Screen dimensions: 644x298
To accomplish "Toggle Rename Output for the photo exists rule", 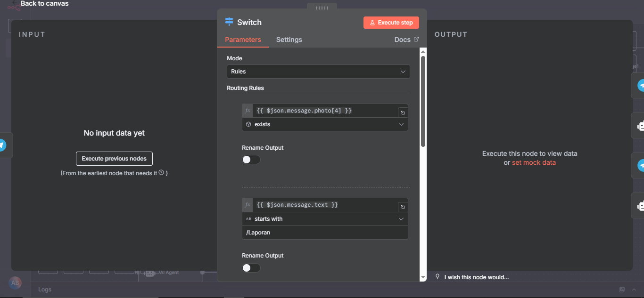I will (x=251, y=160).
